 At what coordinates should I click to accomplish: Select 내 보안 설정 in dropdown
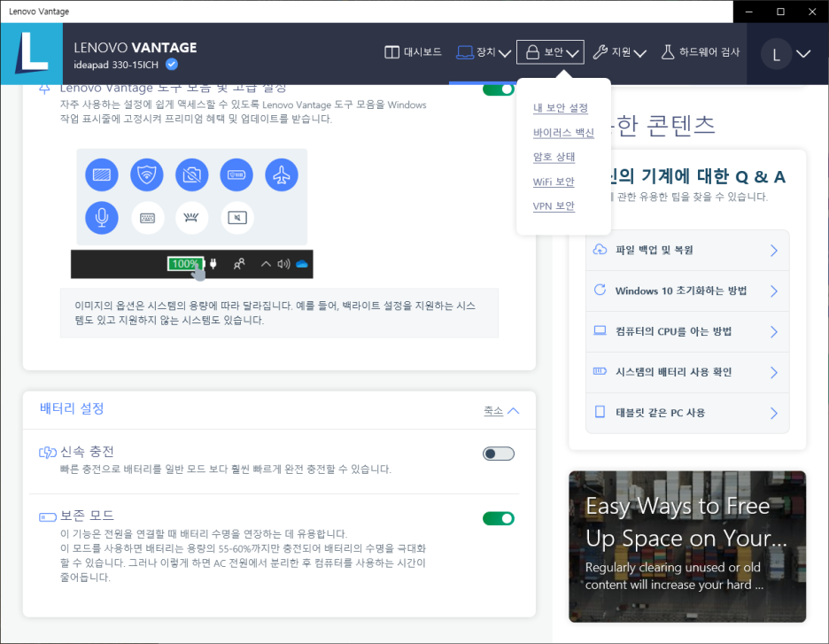point(561,108)
